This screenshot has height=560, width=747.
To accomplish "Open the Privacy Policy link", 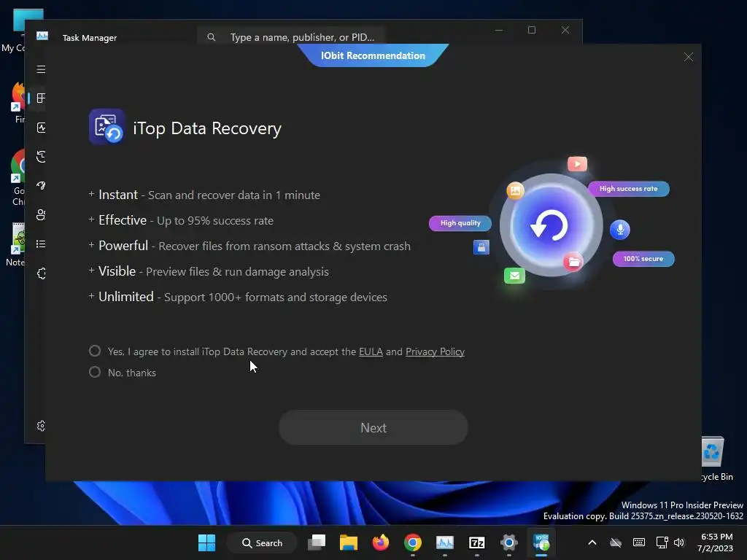I will click(435, 351).
